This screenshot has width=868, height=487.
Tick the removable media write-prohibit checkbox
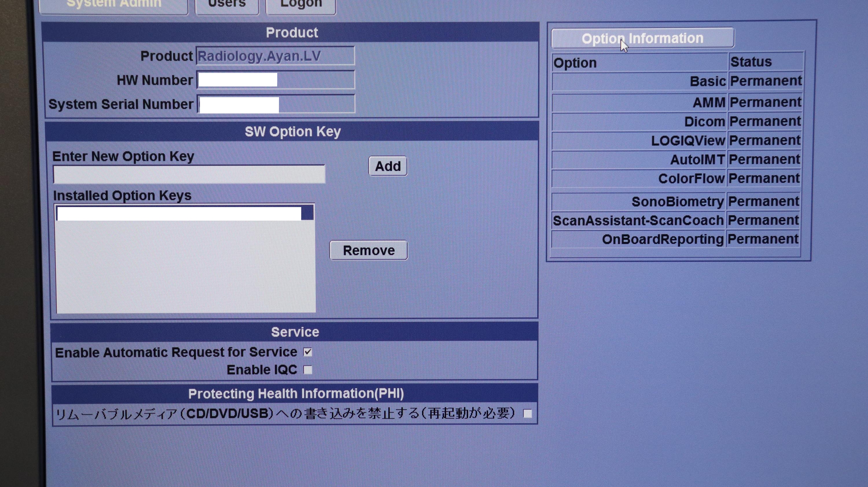[527, 413]
